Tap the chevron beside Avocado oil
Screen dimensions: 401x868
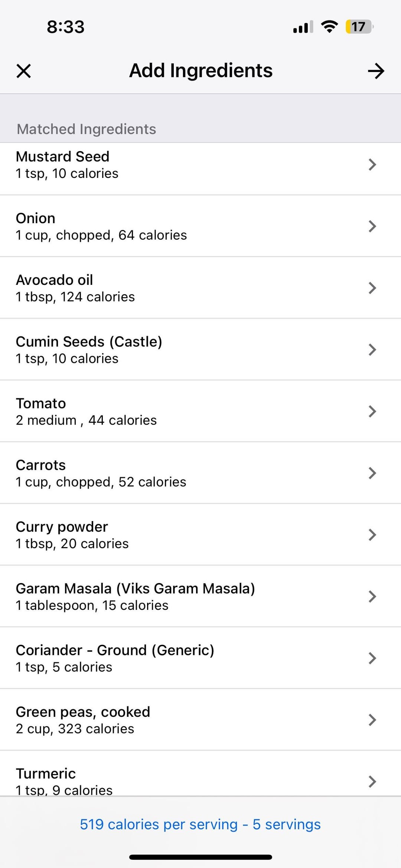tap(372, 288)
